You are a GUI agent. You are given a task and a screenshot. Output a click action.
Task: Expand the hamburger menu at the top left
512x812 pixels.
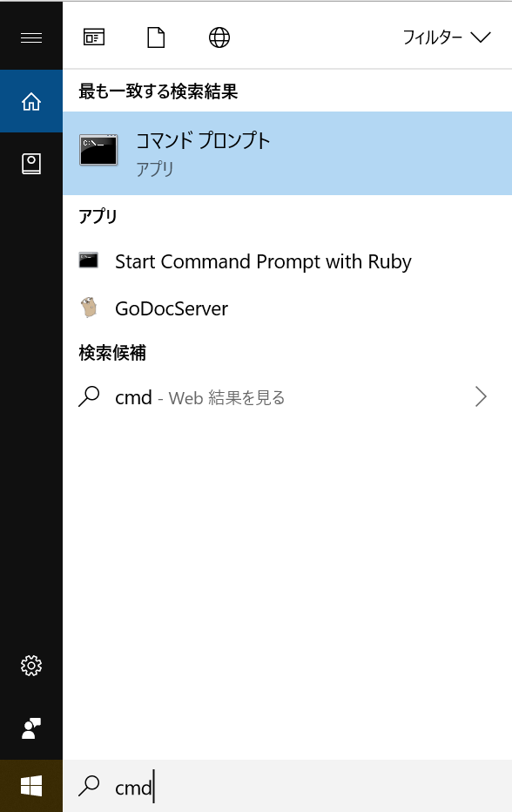coord(31,36)
